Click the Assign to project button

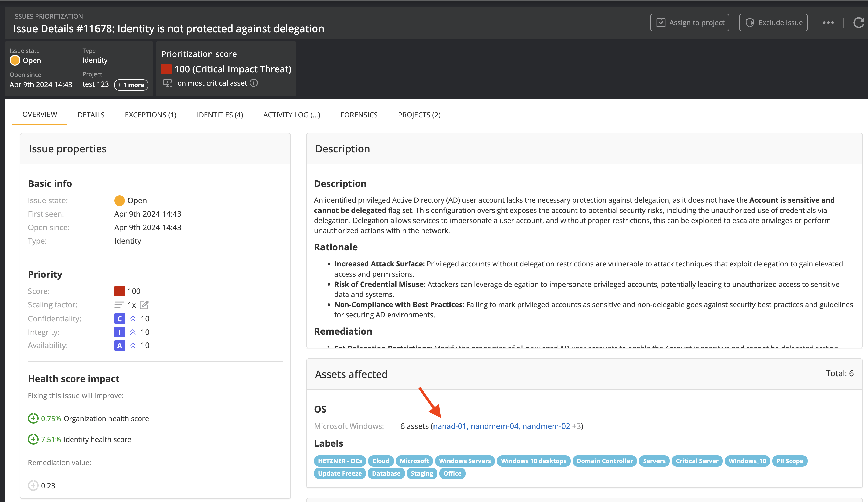point(689,23)
